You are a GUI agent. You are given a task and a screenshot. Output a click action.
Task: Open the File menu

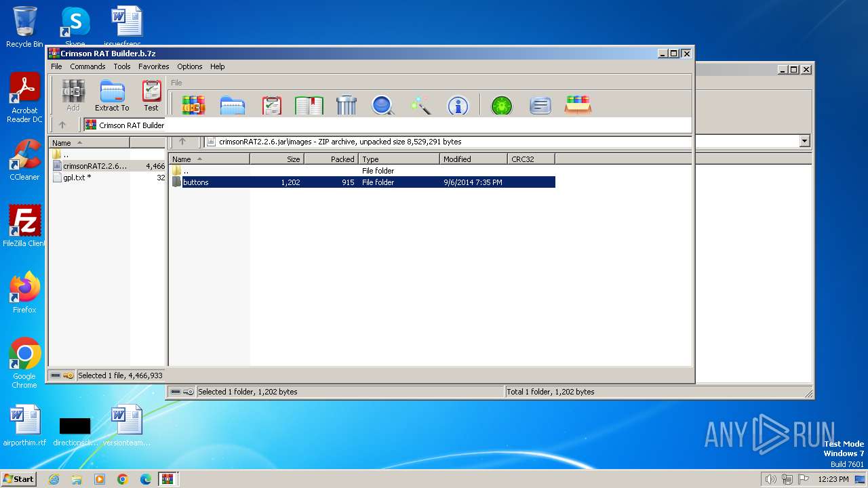click(56, 66)
